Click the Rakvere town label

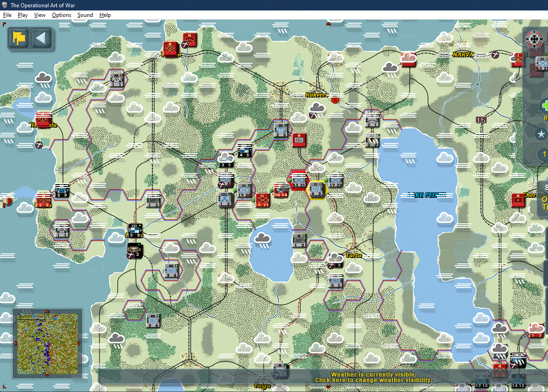click(317, 95)
